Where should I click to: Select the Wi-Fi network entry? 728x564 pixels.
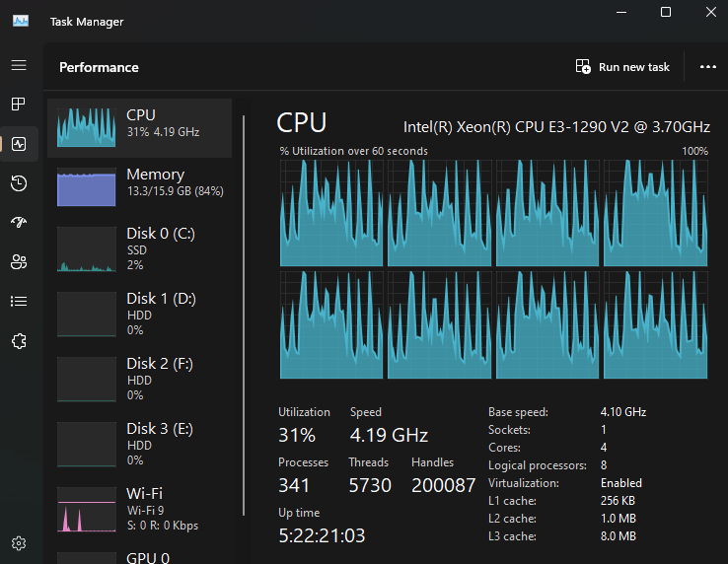click(139, 509)
